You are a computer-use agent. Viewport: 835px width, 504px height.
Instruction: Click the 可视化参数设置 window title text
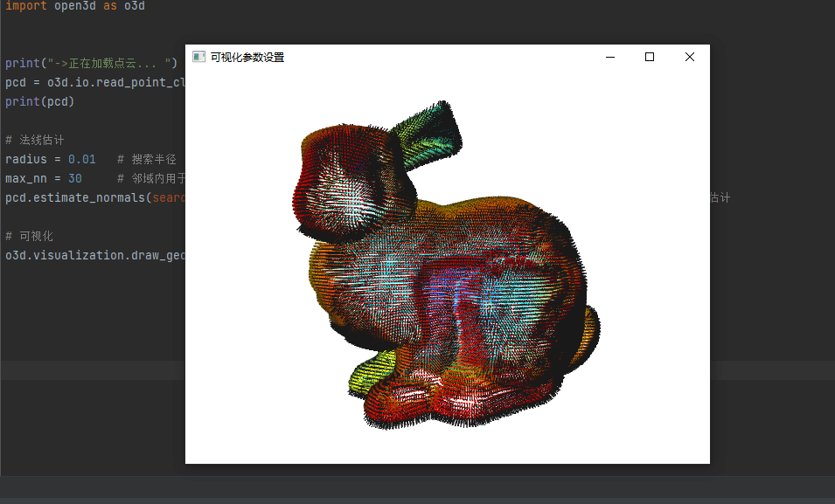click(247, 58)
